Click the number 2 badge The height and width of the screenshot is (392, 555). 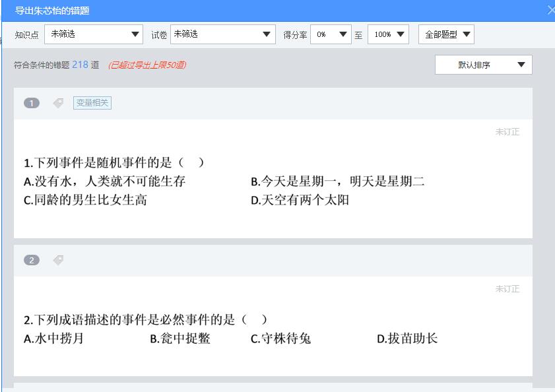tap(32, 260)
